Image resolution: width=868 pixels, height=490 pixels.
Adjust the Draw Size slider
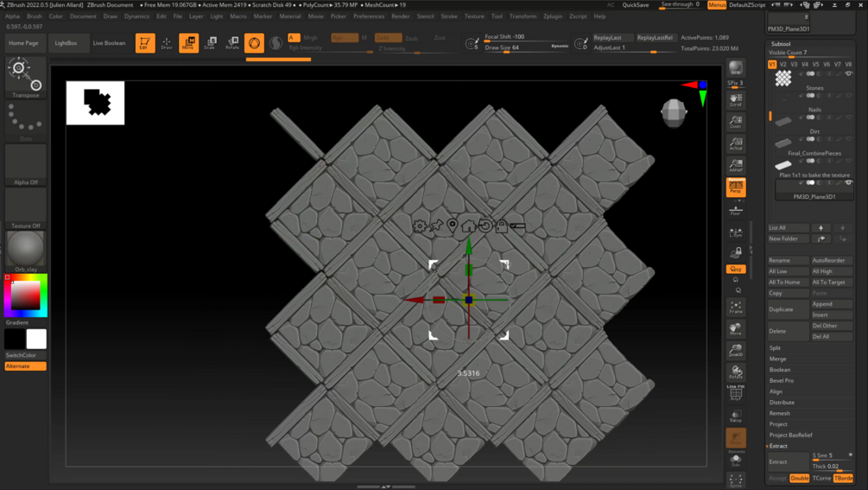click(x=527, y=48)
